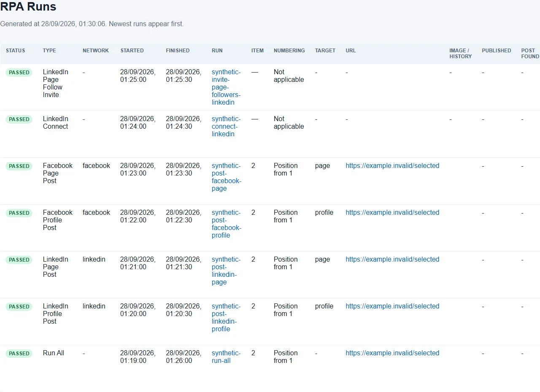Select the 'LinkedIn Profile Post' type cell

click(55, 314)
